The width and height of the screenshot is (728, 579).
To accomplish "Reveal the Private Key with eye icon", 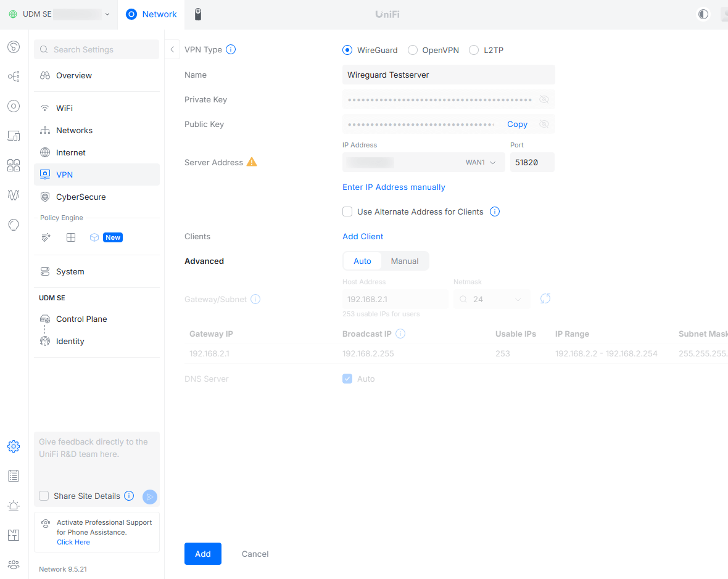I will coord(544,99).
